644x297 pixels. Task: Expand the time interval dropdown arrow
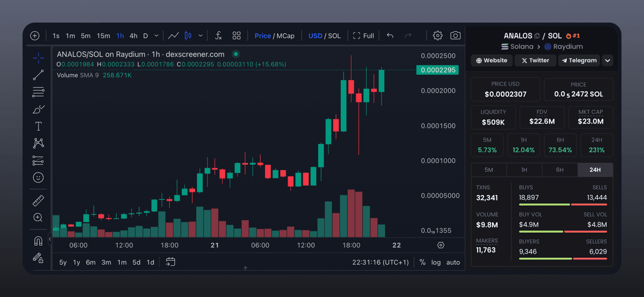click(156, 36)
